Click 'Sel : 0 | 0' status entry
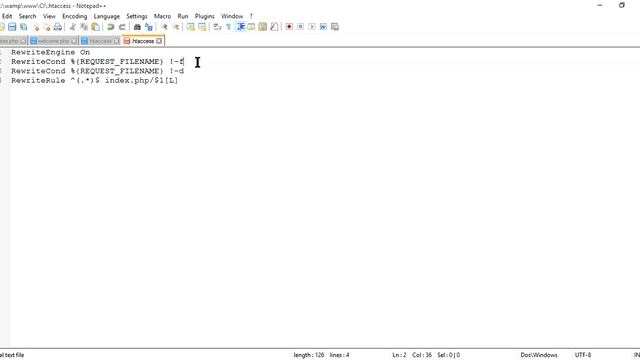 pos(449,355)
